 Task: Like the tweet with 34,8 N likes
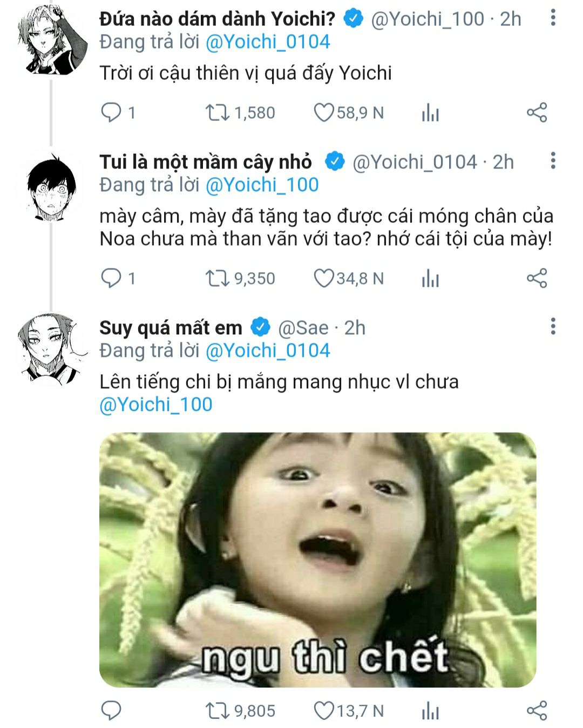click(x=324, y=278)
